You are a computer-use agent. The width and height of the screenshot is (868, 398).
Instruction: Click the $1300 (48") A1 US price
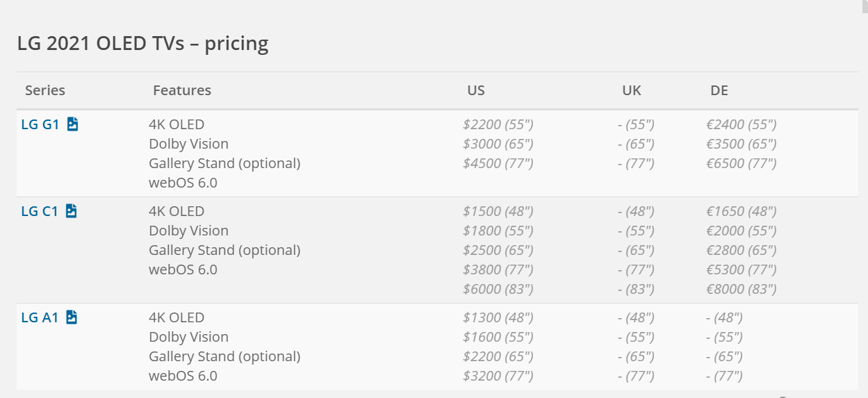tap(498, 318)
